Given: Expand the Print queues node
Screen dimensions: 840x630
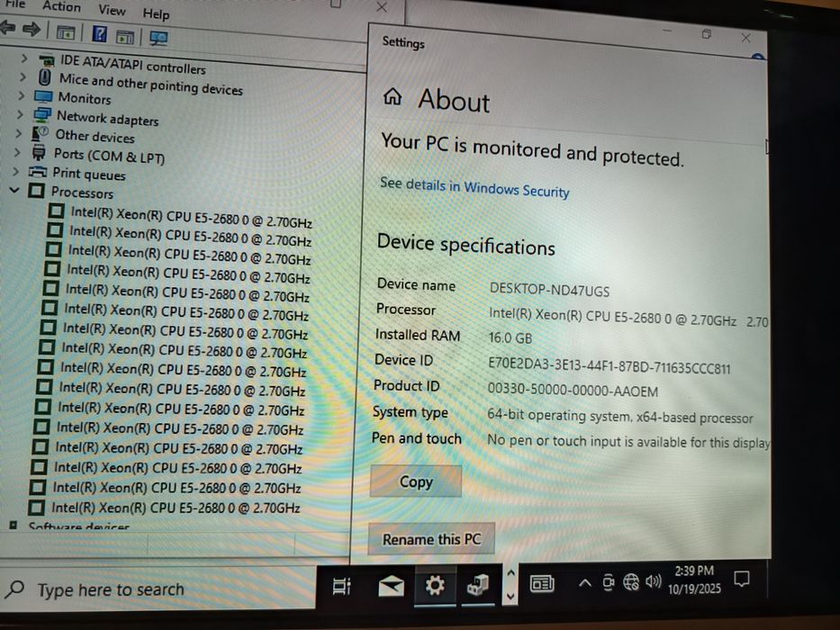Looking at the screenshot, I should (x=16, y=171).
